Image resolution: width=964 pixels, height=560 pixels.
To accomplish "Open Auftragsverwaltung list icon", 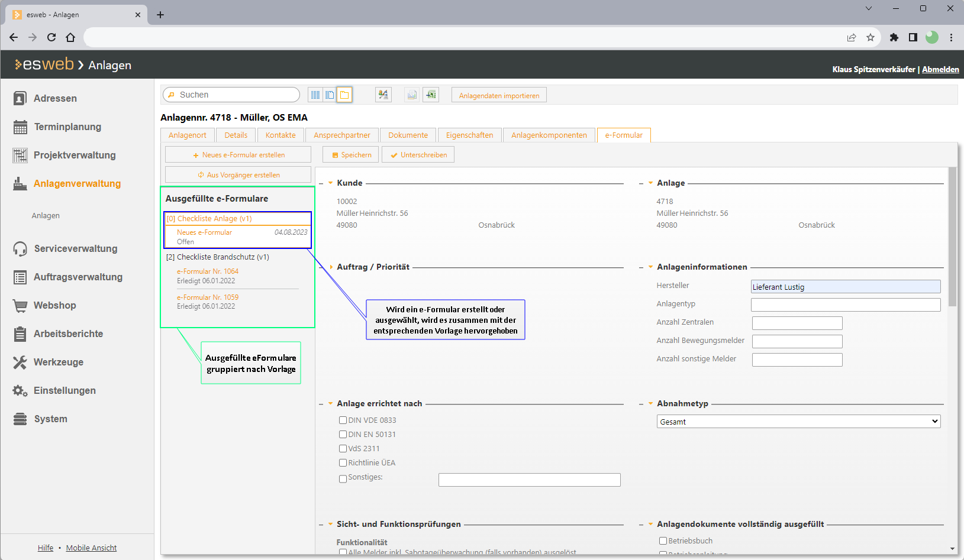I will click(20, 277).
